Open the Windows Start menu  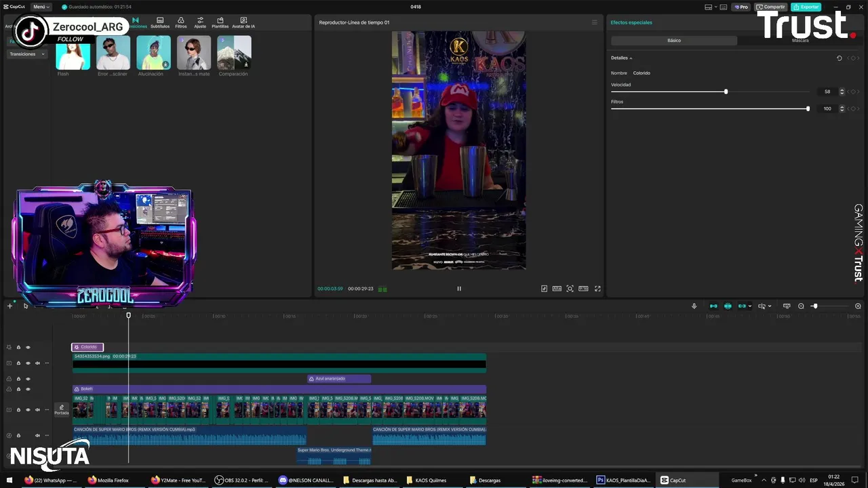click(x=9, y=481)
